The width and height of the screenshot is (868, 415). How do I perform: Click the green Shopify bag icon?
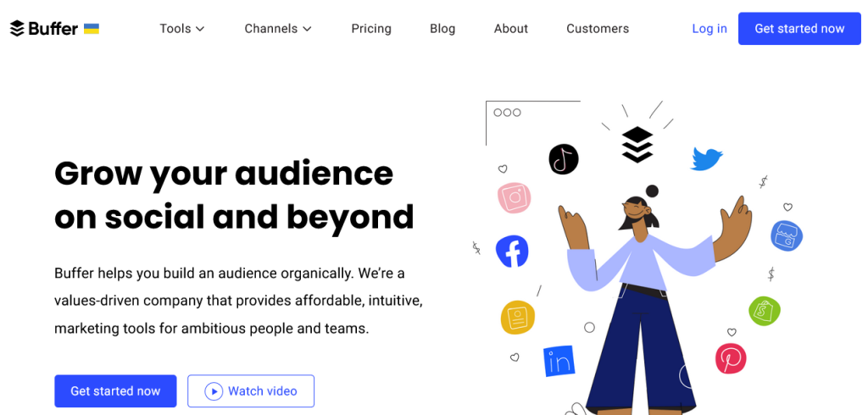(765, 311)
